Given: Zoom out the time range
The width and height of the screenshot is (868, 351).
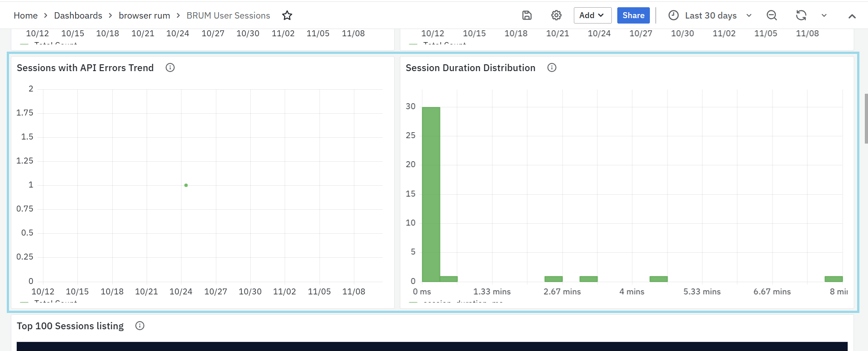Looking at the screenshot, I should (x=772, y=15).
